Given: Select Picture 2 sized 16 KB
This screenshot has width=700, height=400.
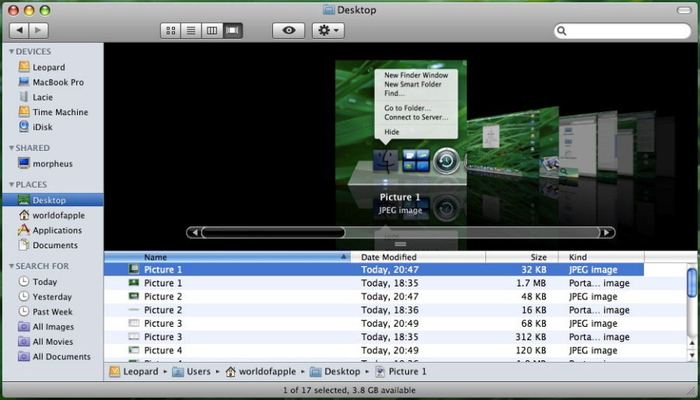Looking at the screenshot, I should (x=374, y=310).
